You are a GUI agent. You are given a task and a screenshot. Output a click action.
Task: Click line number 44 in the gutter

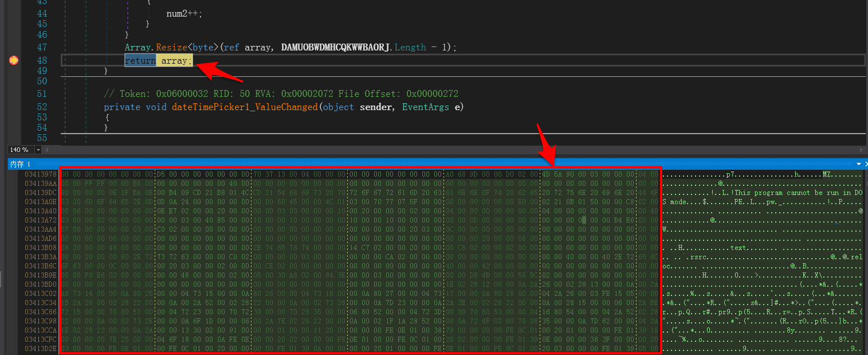click(41, 13)
